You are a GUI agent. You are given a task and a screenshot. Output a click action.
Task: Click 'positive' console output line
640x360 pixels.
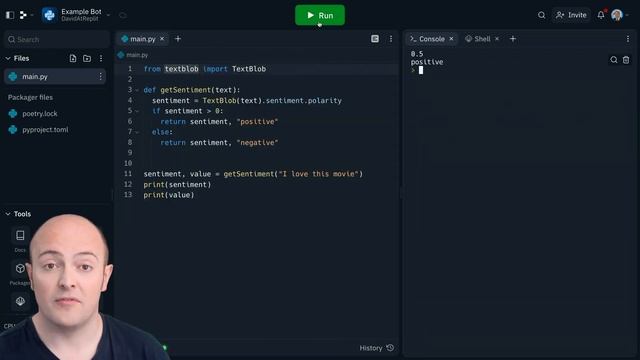427,62
